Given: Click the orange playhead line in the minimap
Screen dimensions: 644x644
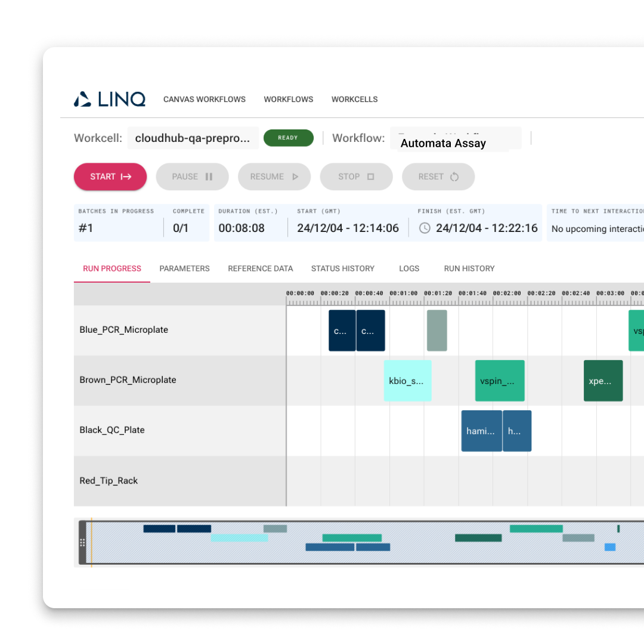Looking at the screenshot, I should pos(91,543).
